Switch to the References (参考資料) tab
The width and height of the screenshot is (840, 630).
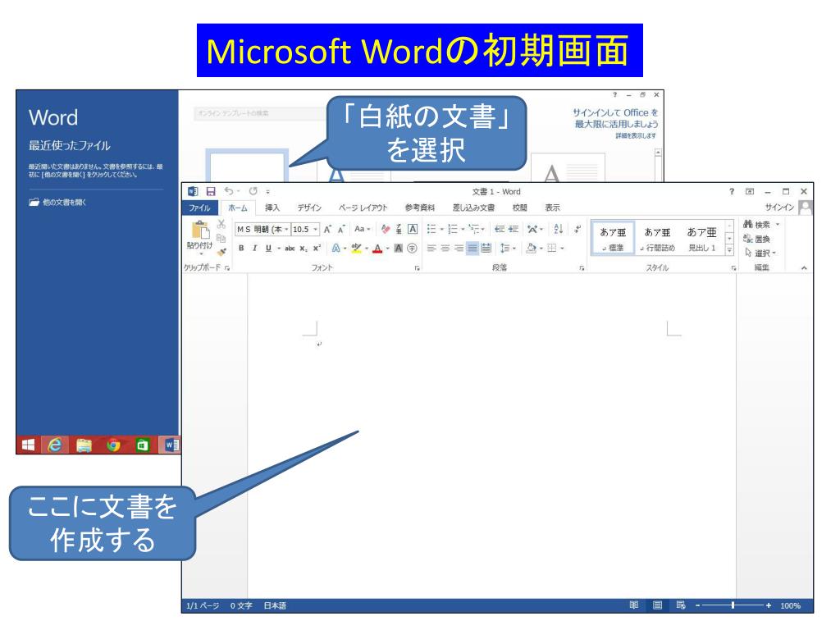(420, 208)
